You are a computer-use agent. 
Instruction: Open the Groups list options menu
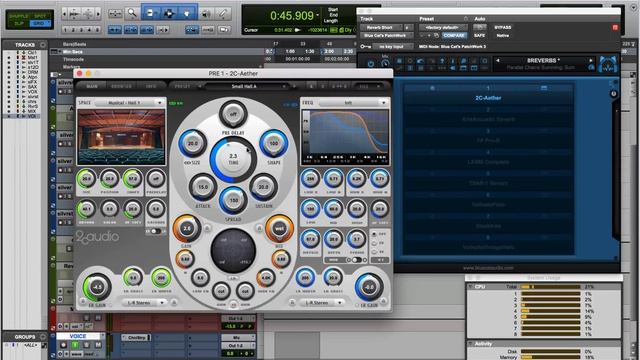43,337
